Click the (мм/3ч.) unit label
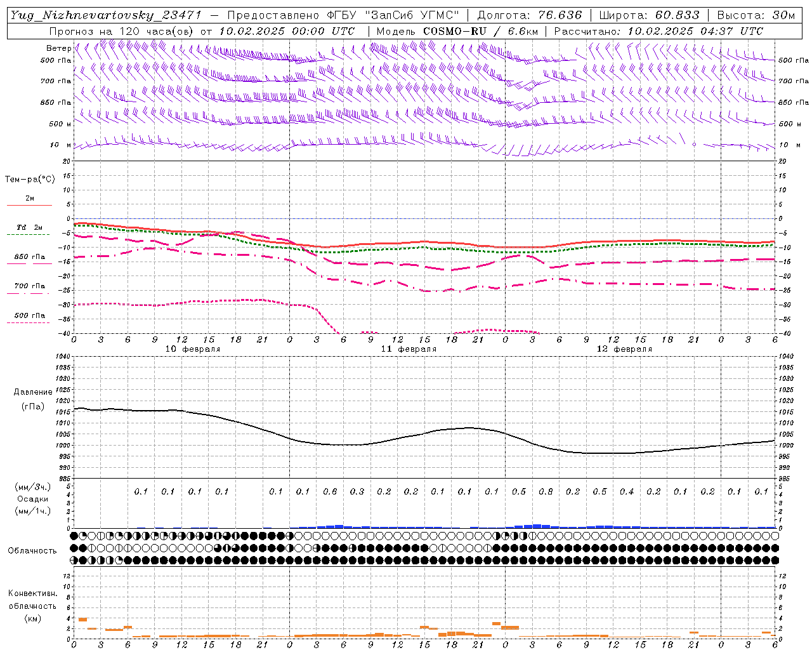This screenshot has width=812, height=650. point(32,487)
